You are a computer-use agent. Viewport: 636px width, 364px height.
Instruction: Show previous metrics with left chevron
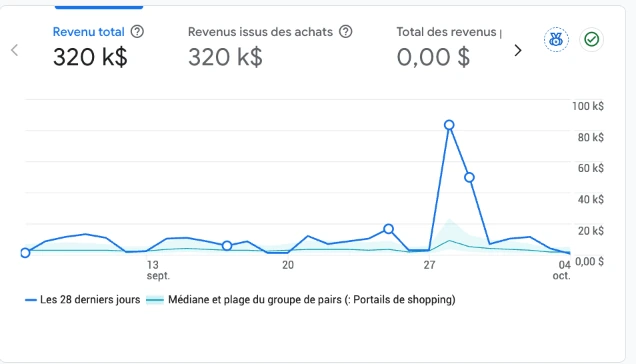coord(15,50)
